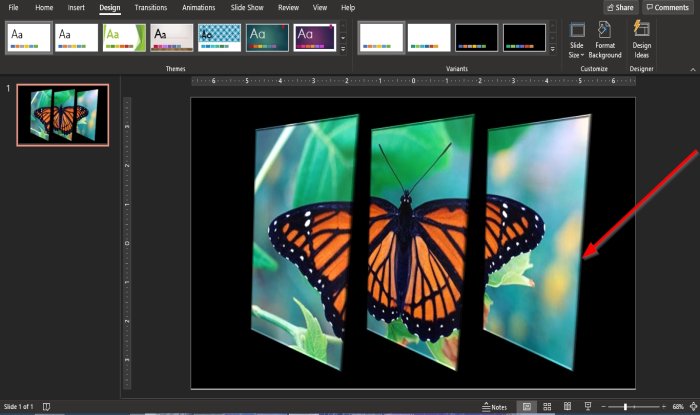
Task: Expand the Variants gallery
Action: (554, 49)
